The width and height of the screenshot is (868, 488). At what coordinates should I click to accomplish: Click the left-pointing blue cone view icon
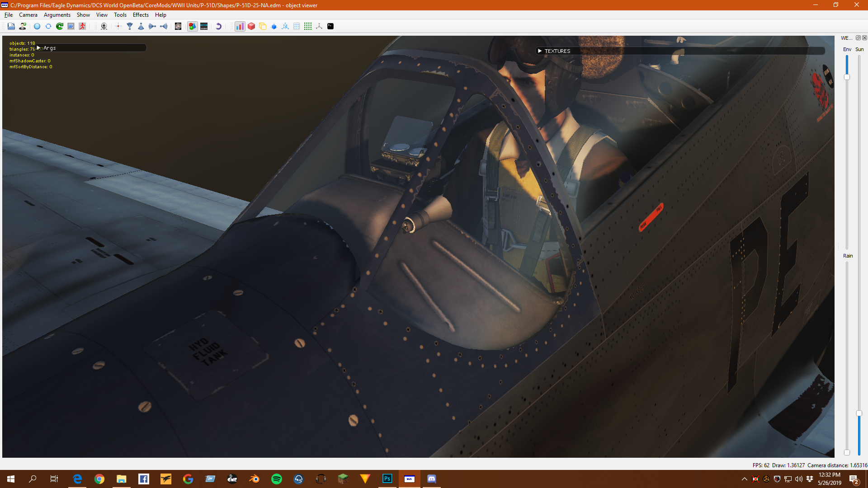(x=164, y=26)
